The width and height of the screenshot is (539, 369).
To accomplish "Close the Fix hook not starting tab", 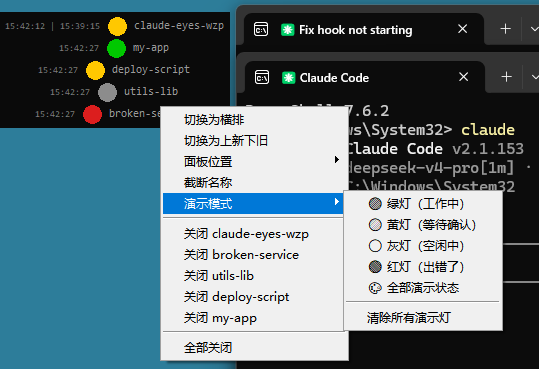I will pos(463,29).
